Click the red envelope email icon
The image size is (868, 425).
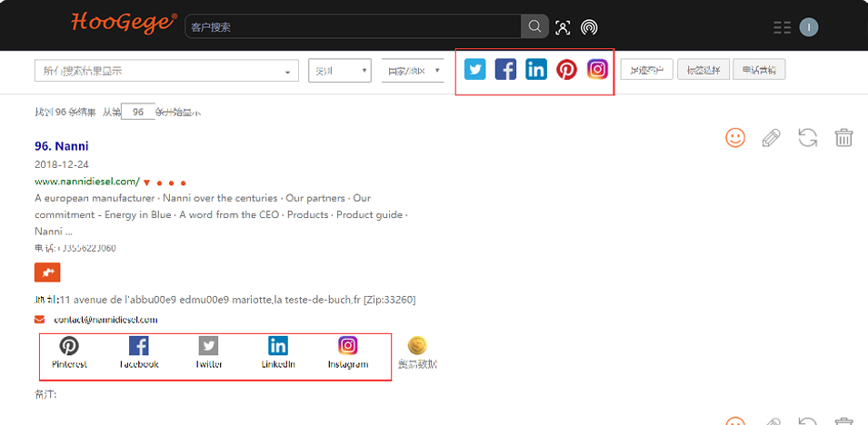coord(39,320)
